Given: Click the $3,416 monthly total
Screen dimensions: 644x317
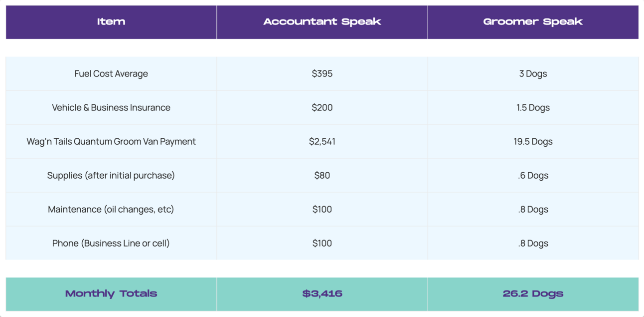Looking at the screenshot, I should pyautogui.click(x=322, y=294).
